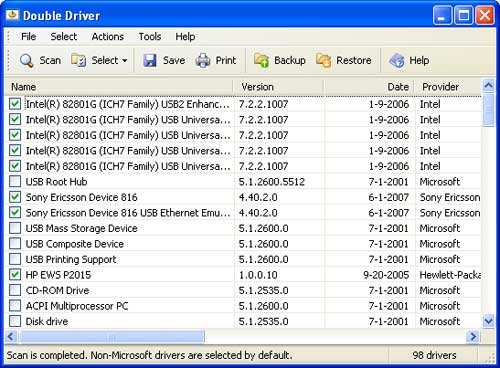Open the Select menu
Image resolution: width=500 pixels, height=368 pixels.
pyautogui.click(x=64, y=36)
